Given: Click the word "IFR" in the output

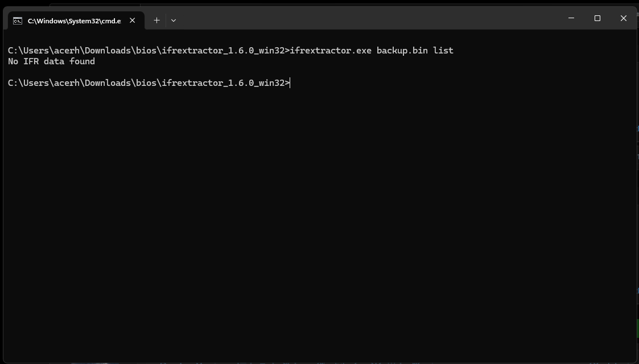Looking at the screenshot, I should (31, 61).
